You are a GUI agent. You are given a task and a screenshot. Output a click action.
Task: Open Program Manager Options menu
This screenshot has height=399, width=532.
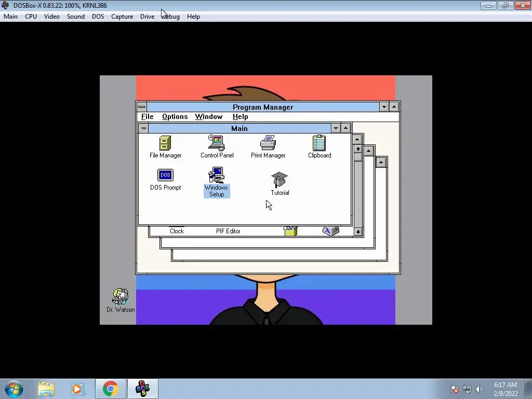[x=175, y=117]
